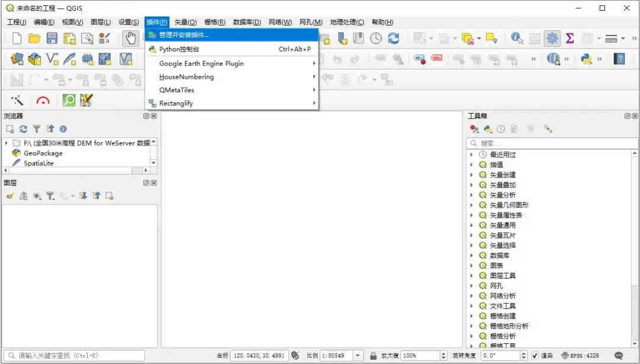This screenshot has width=640, height=364.
Task: Expand the F:\ drive in Browser panel
Action: click(7, 143)
